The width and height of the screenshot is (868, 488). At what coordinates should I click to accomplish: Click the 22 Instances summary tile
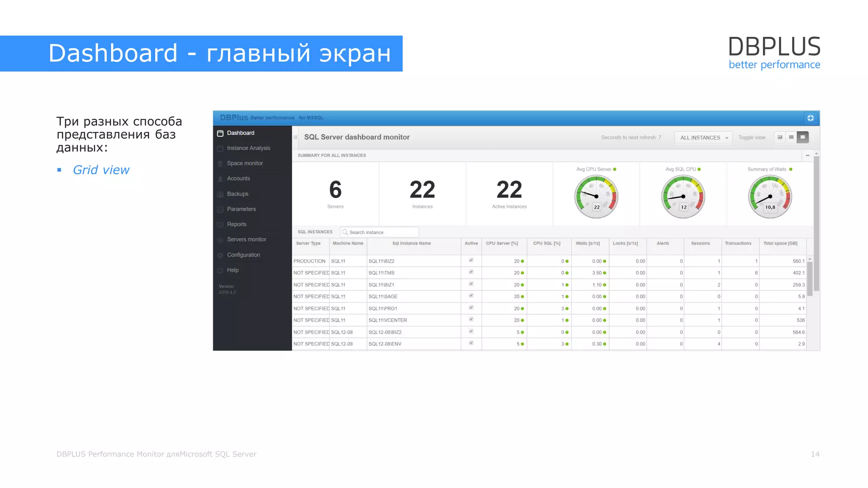pyautogui.click(x=422, y=194)
